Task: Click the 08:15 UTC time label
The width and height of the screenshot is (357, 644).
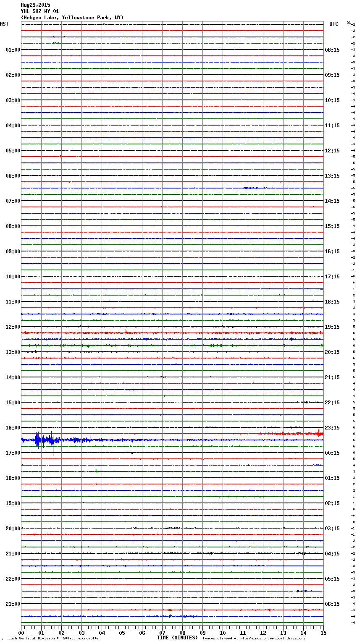Action: [332, 50]
